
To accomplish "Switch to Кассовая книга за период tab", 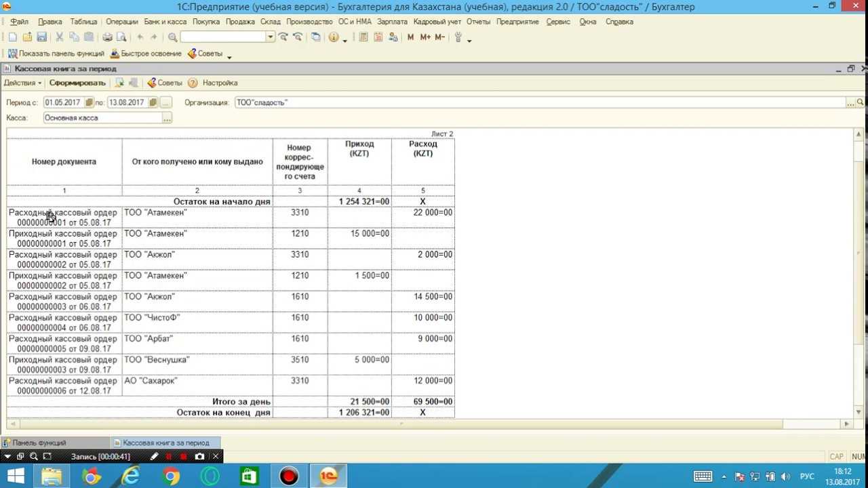I will 166,443.
